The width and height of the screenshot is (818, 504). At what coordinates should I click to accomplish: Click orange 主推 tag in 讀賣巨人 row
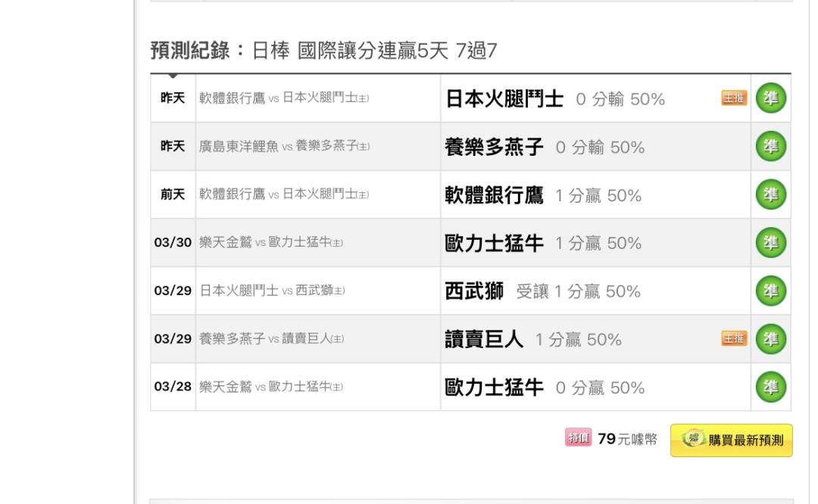coord(734,339)
